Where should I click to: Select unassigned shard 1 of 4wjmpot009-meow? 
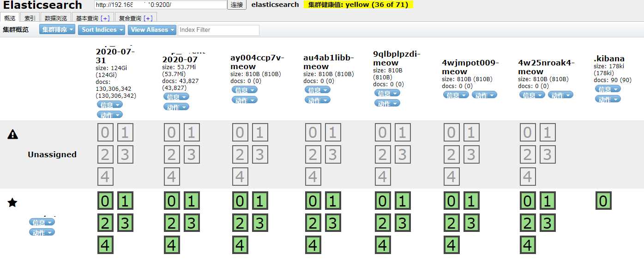pyautogui.click(x=471, y=133)
